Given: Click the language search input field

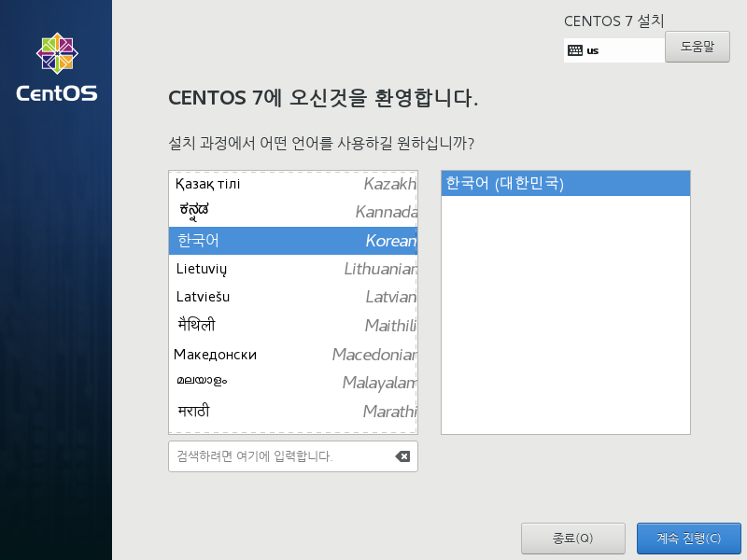Looking at the screenshot, I should [x=293, y=456].
